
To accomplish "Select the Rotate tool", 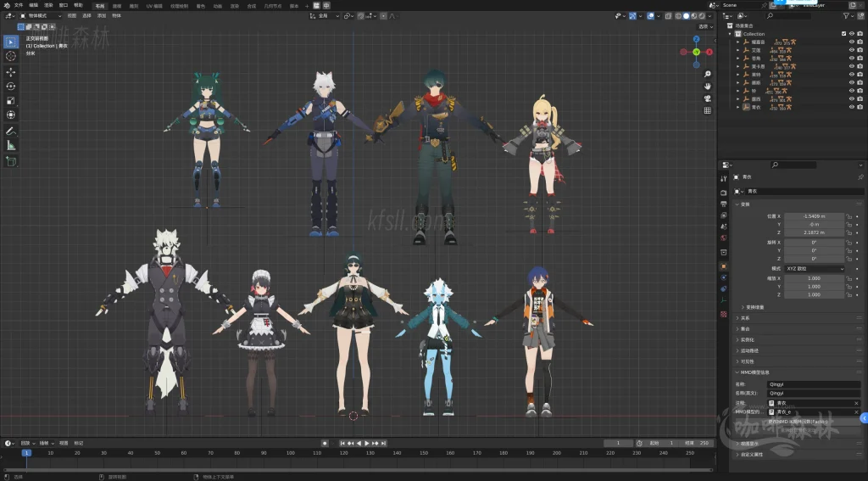I will (10, 87).
